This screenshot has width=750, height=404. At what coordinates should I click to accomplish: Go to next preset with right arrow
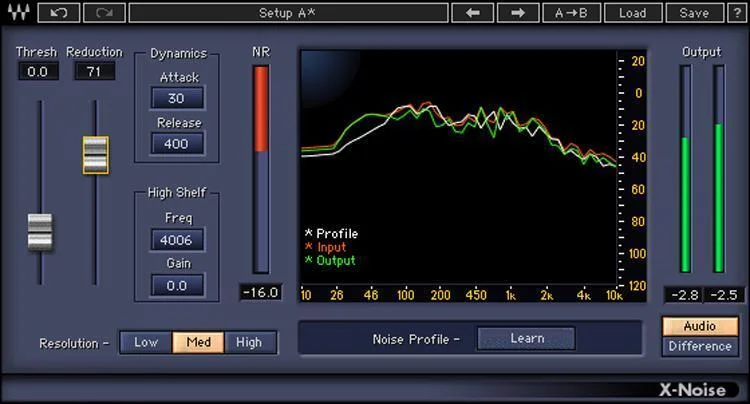pyautogui.click(x=518, y=13)
